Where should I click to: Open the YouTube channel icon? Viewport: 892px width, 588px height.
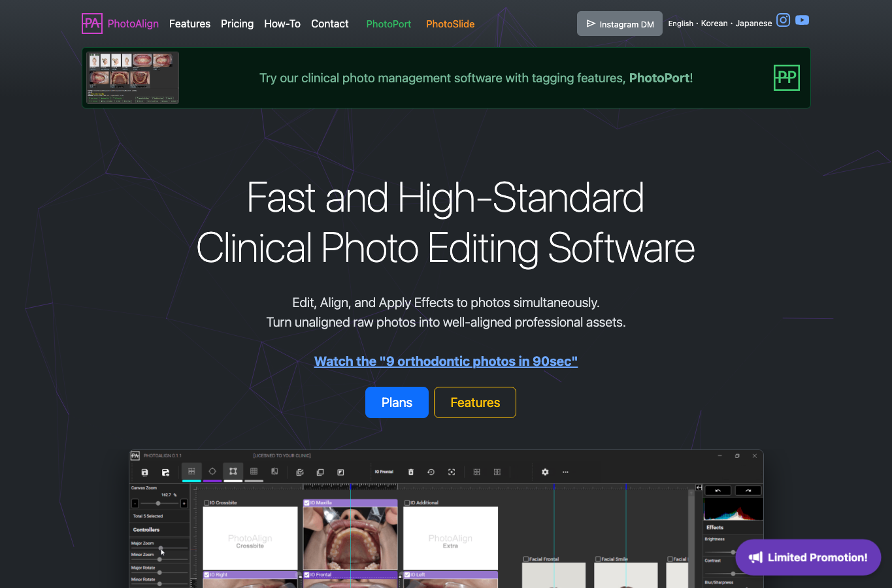802,20
